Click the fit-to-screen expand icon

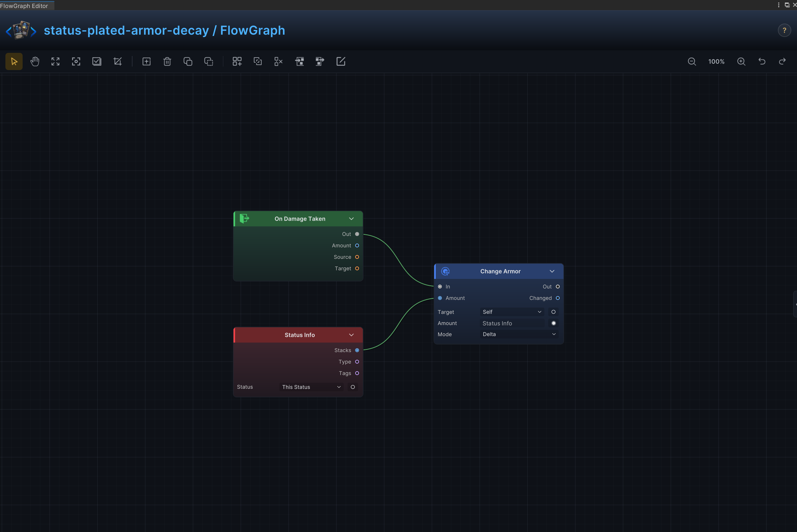55,61
